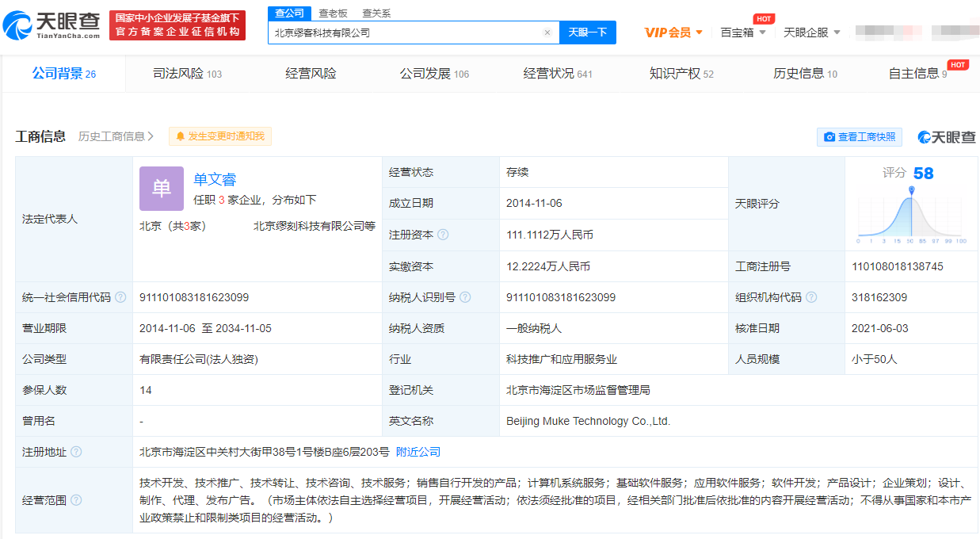The height and width of the screenshot is (539, 980).
Task: Select the 北京（共3家） text
Action: point(173,226)
